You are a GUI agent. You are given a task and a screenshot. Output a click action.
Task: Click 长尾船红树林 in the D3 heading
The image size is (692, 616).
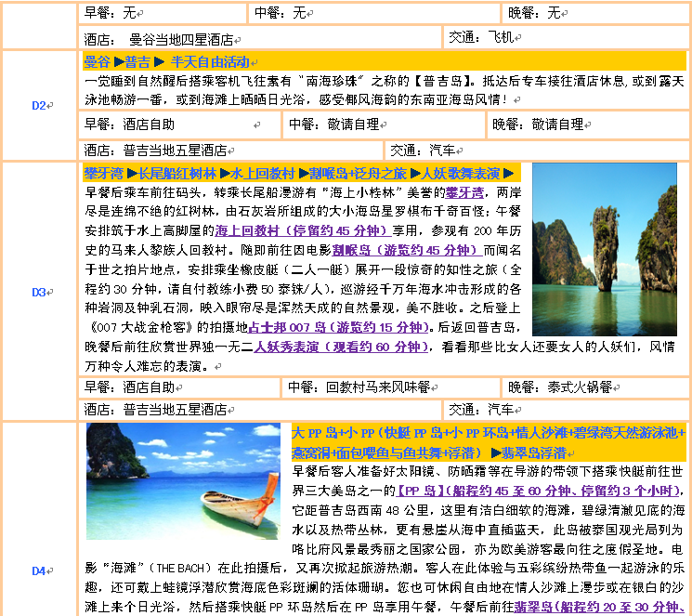(x=176, y=174)
